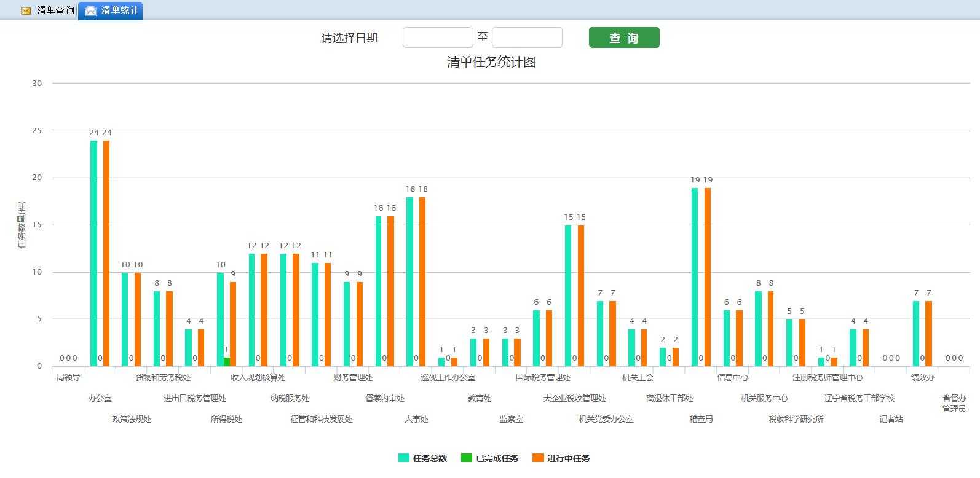This screenshot has width=980, height=478.
Task: Click the 所得税处 axis label
Action: (226, 419)
